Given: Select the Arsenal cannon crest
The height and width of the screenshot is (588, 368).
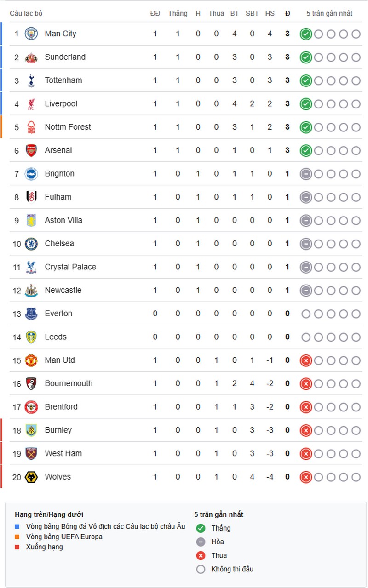Looking at the screenshot, I should pyautogui.click(x=31, y=150).
